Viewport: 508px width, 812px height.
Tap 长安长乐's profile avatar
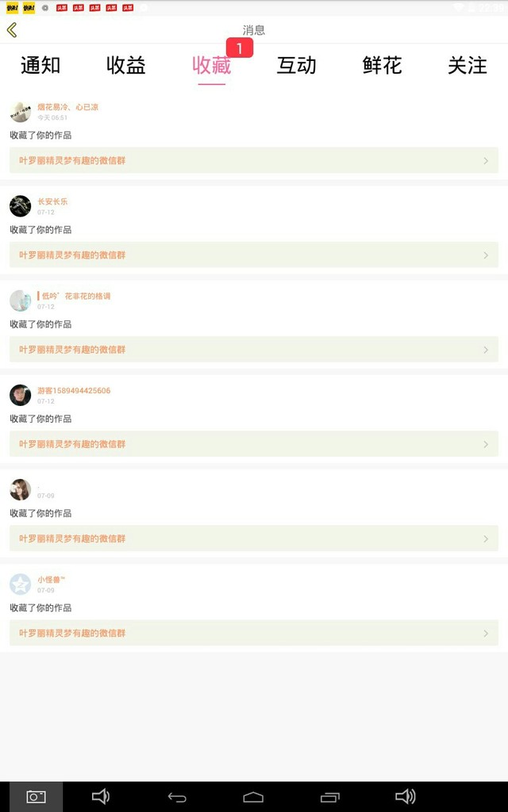pyautogui.click(x=21, y=206)
